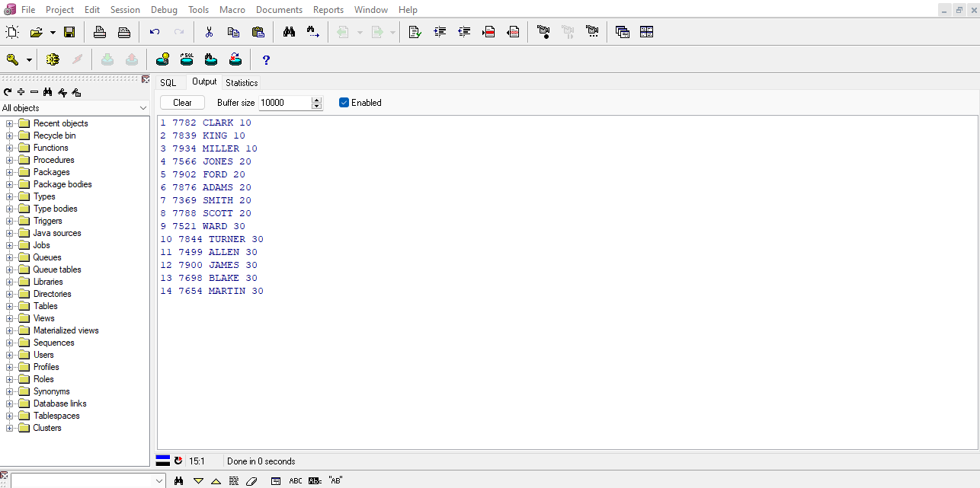
Task: Click the blue question mark Help icon
Action: click(x=266, y=59)
